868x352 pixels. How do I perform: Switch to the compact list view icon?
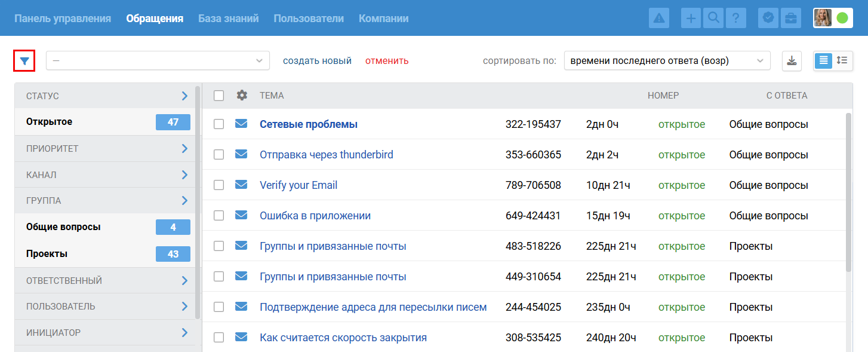click(x=842, y=61)
